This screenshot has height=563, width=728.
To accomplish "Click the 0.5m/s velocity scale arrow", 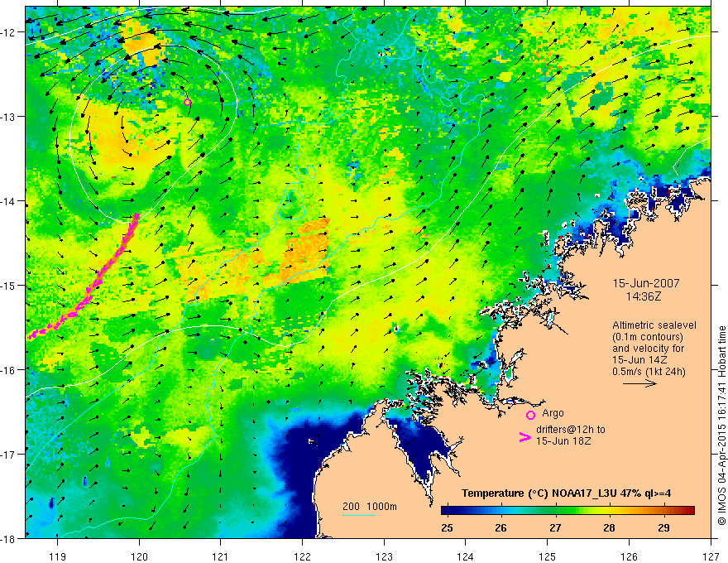I will (x=639, y=383).
